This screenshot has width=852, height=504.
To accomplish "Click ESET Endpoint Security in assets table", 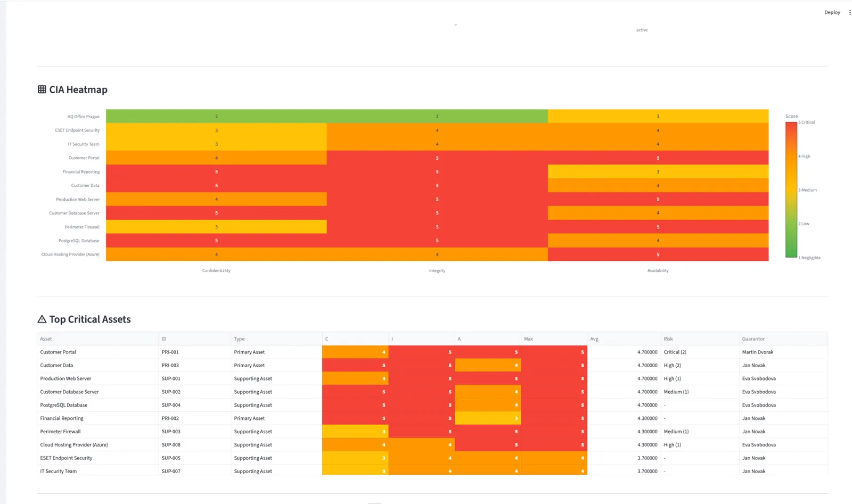I will (98, 458).
